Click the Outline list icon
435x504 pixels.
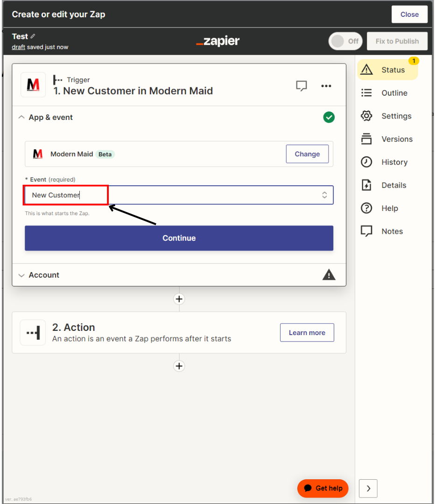[366, 93]
